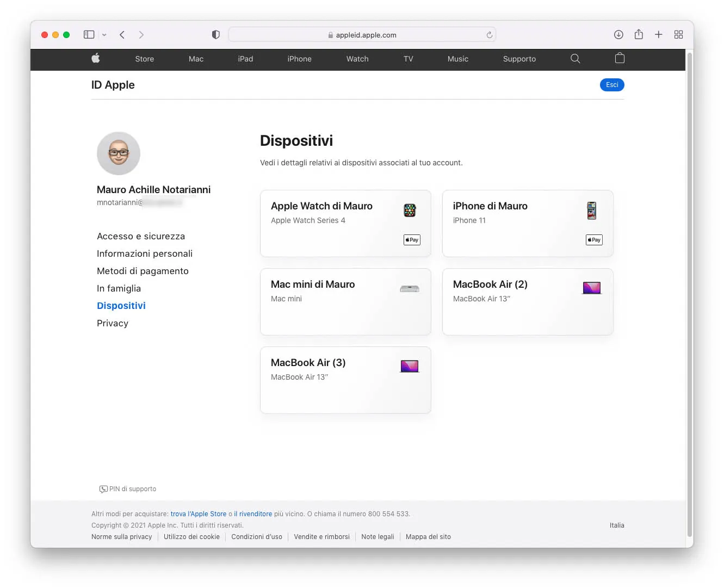Select the Supporto menu item

point(519,59)
